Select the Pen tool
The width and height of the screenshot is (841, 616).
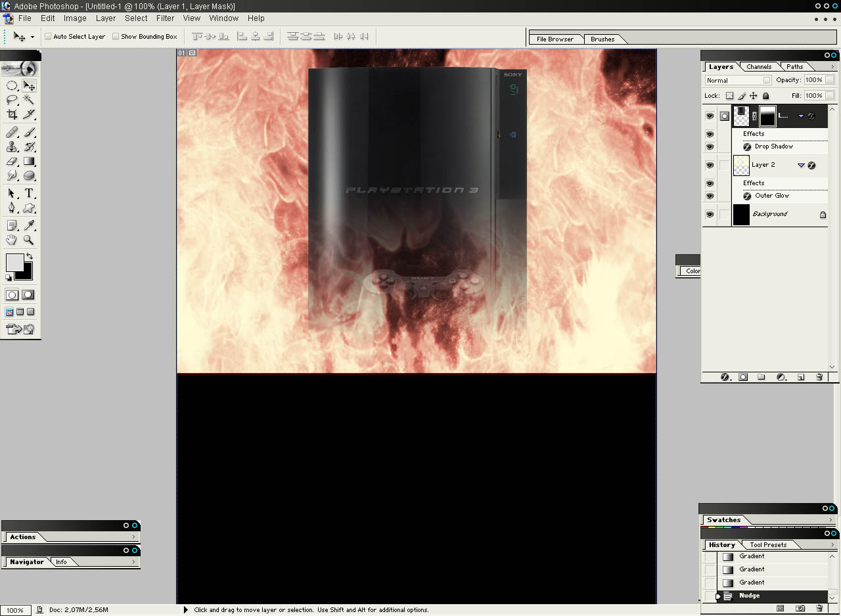(x=12, y=208)
